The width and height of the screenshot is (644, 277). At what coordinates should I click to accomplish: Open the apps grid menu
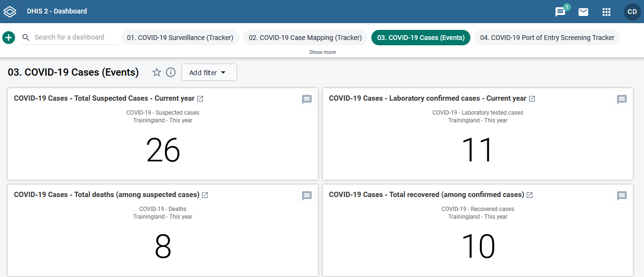606,12
